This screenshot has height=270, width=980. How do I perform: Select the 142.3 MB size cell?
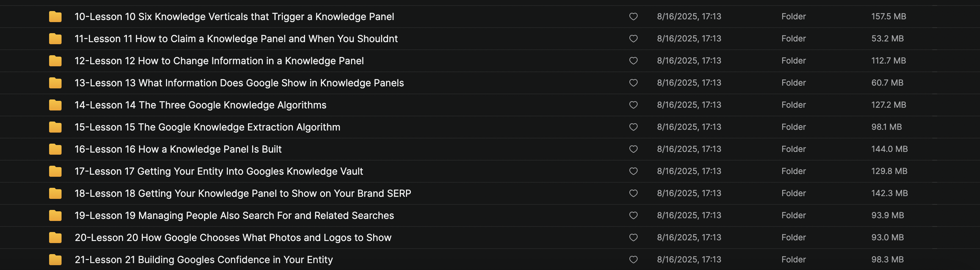(889, 193)
